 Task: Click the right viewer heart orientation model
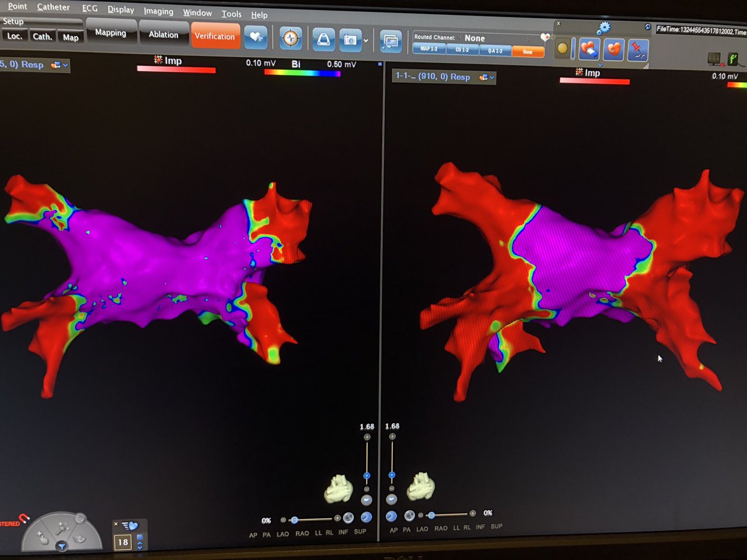coord(420,487)
